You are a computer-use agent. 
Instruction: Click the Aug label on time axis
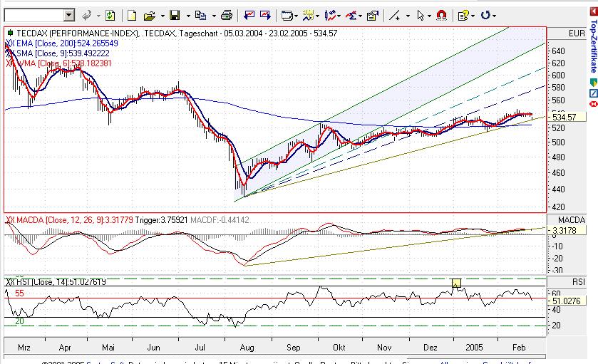coord(247,348)
